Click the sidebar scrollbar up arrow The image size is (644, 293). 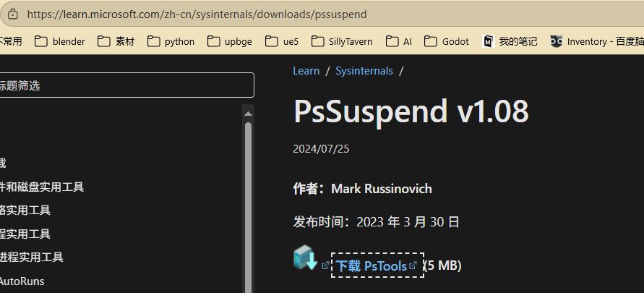pyautogui.click(x=249, y=114)
